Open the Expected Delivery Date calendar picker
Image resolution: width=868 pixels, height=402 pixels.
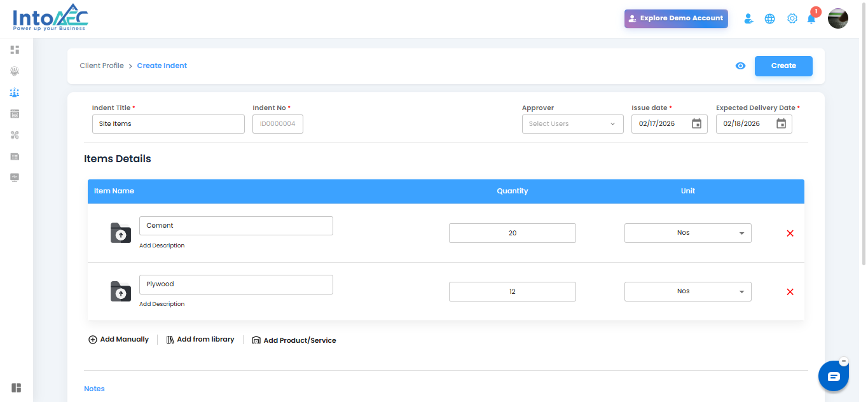point(781,124)
